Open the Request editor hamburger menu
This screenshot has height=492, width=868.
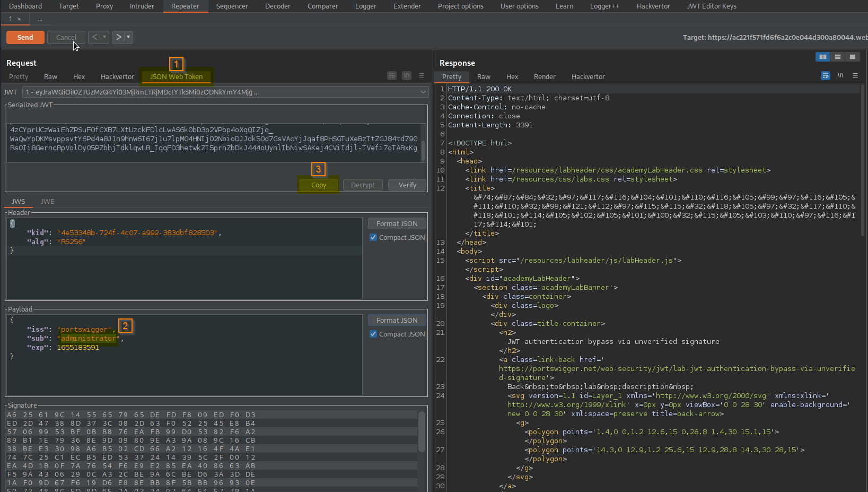[422, 76]
